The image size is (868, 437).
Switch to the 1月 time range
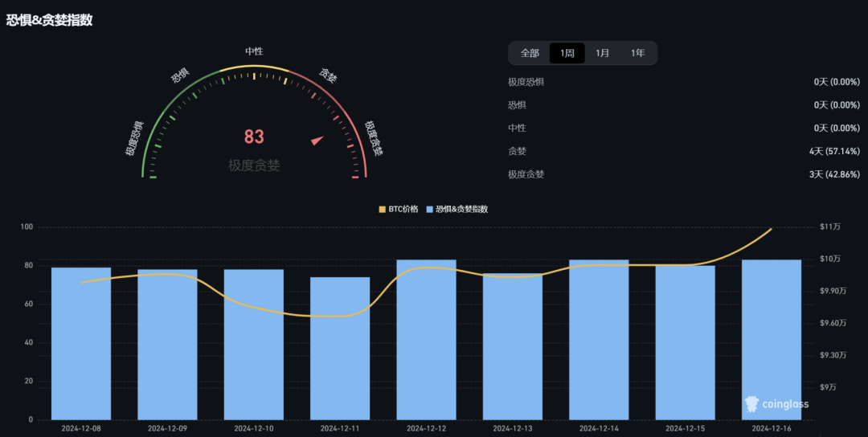tap(602, 53)
